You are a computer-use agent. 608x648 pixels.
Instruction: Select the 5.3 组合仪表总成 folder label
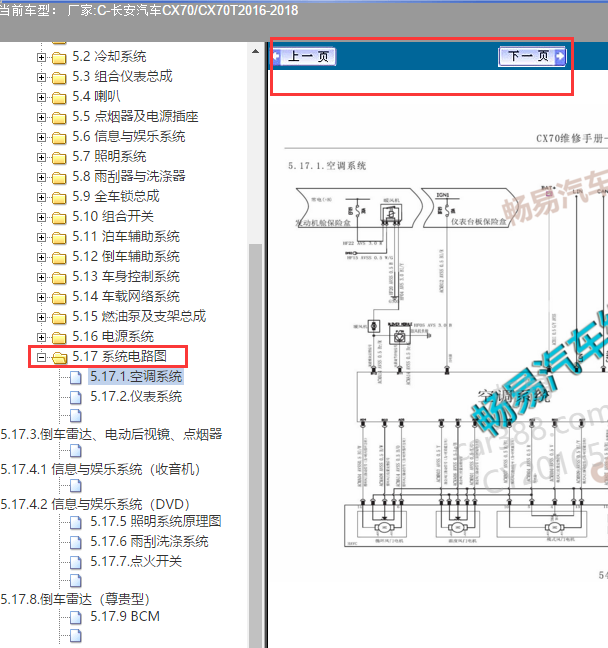coord(122,76)
